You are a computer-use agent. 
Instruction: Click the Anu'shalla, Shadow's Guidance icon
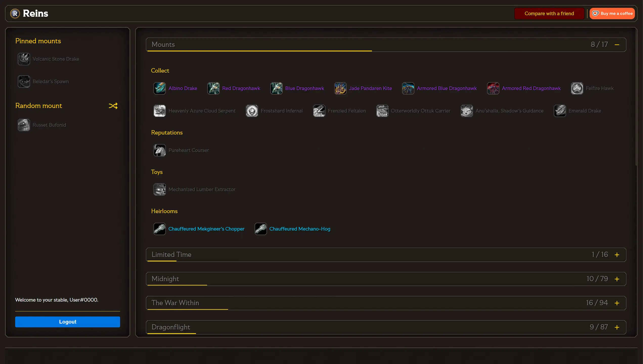[467, 111]
